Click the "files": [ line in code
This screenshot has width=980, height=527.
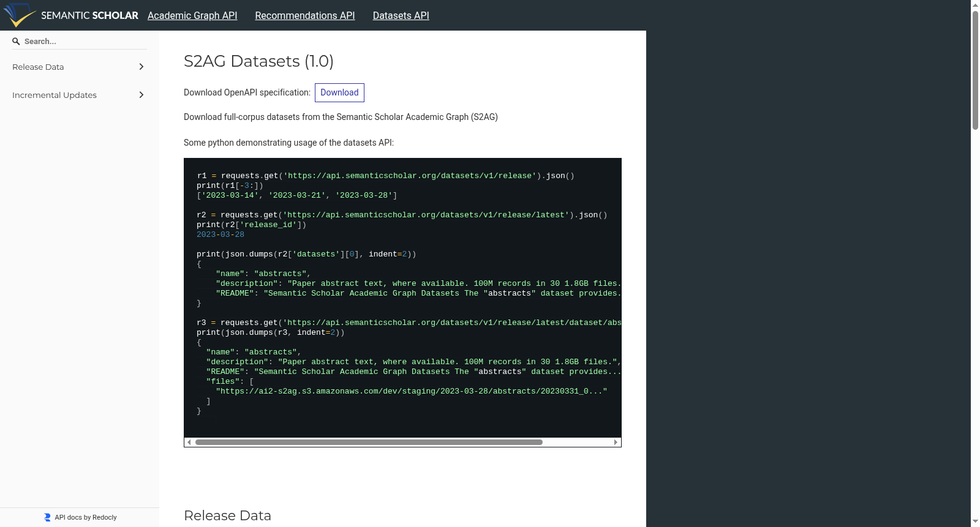click(230, 381)
